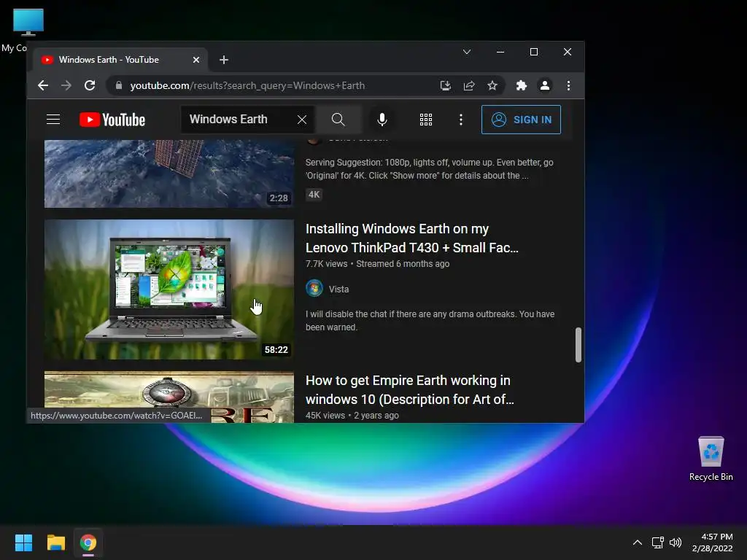Click the "I will disable the chat" description
This screenshot has width=747, height=560.
[x=430, y=321]
